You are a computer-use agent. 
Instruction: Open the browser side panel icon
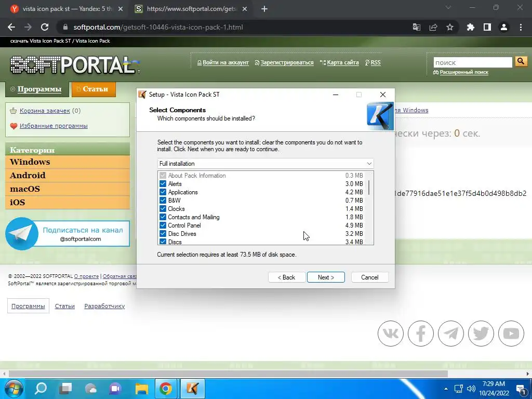487,27
